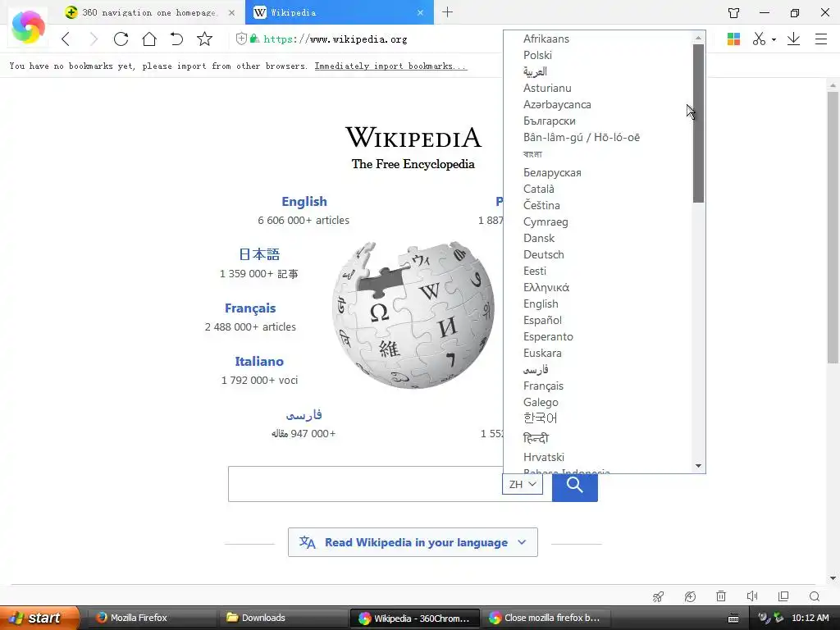
Task: Click language list scroll up arrow
Action: [698, 38]
